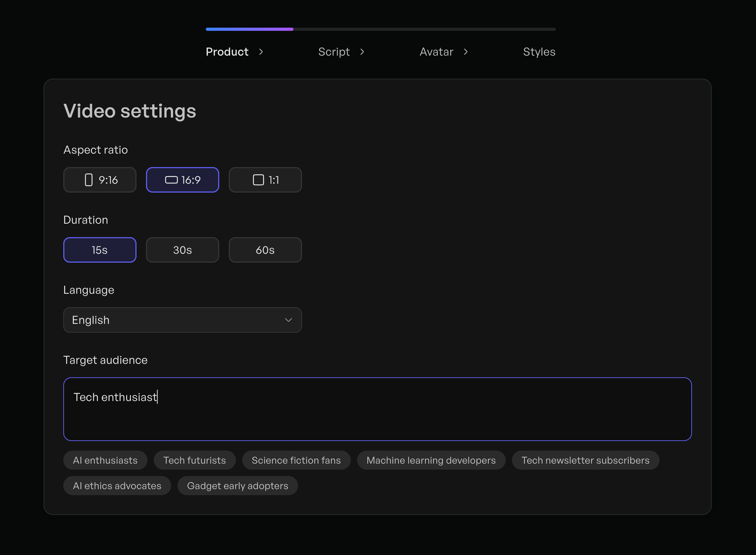Set duration to 30s
This screenshot has width=756, height=555.
point(182,250)
